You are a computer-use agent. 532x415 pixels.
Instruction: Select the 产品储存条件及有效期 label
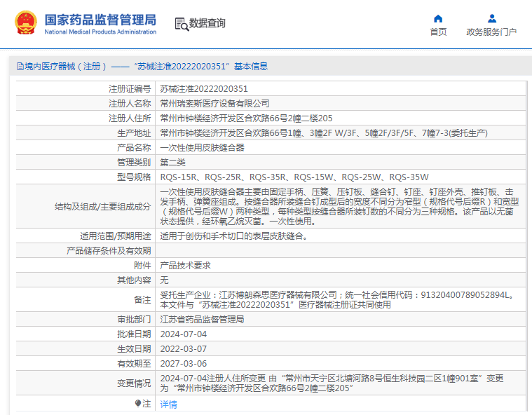(x=109, y=251)
